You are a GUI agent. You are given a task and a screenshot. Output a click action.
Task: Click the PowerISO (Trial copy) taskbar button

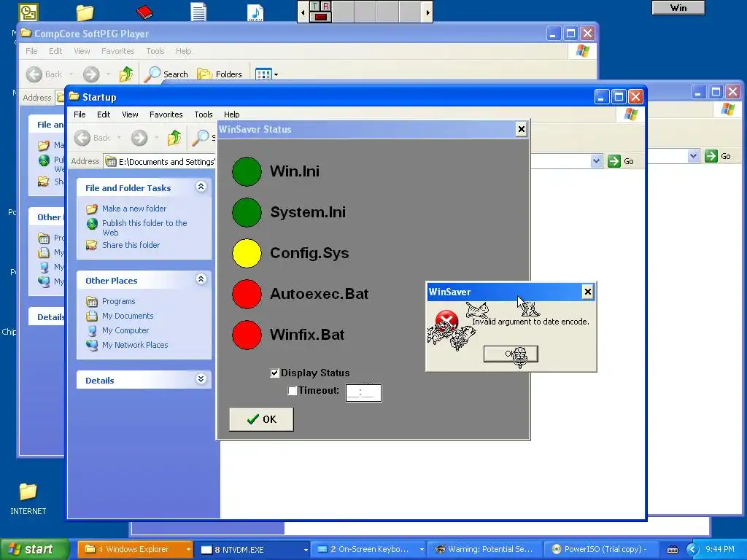[600, 550]
